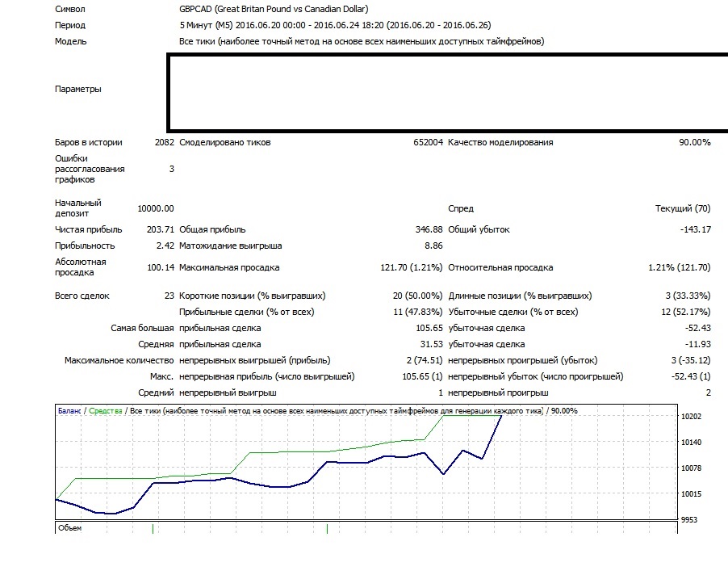The image size is (728, 575).
Task: Select the profit factor value 2.42
Action: point(165,246)
